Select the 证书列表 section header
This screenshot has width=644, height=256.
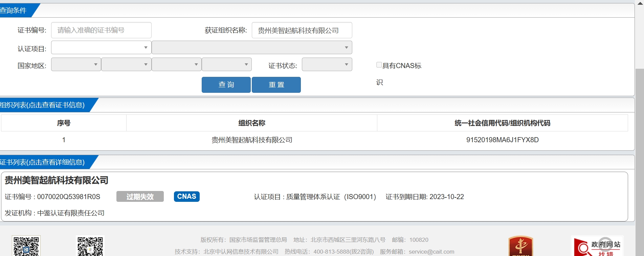(x=42, y=162)
